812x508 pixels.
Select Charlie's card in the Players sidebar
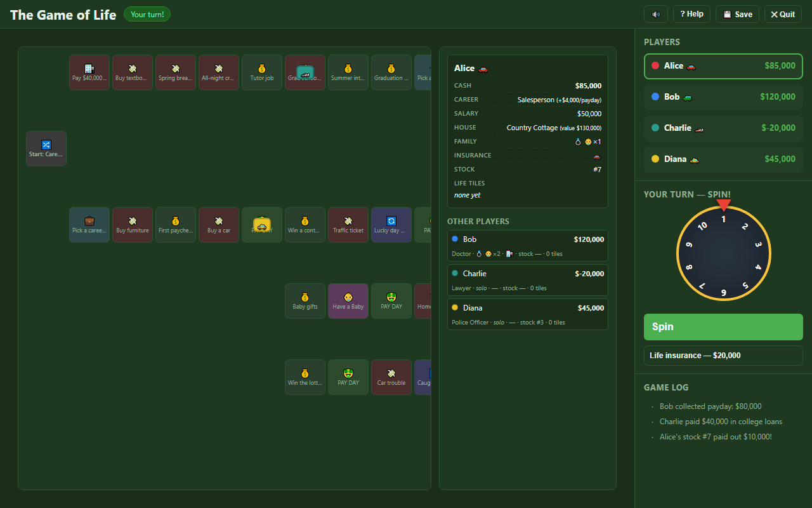tap(723, 128)
